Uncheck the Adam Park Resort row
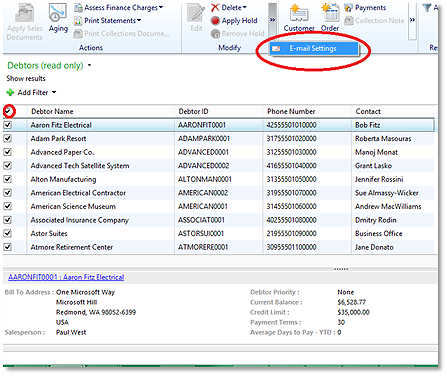447x376 pixels. pos(8,138)
